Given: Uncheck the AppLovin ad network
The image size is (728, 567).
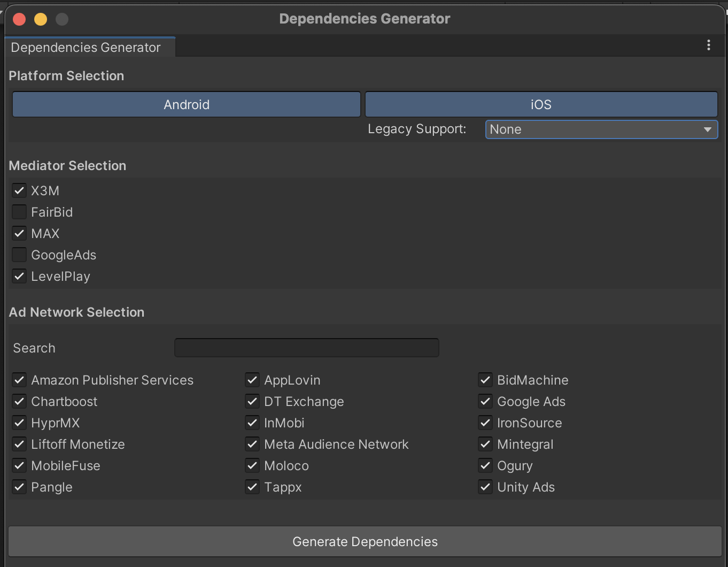Looking at the screenshot, I should pyautogui.click(x=252, y=380).
